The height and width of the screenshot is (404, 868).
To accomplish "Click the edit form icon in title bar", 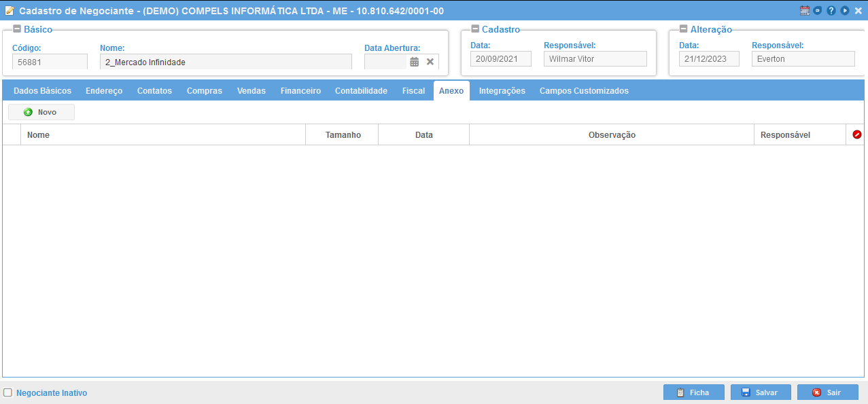I will 10,11.
